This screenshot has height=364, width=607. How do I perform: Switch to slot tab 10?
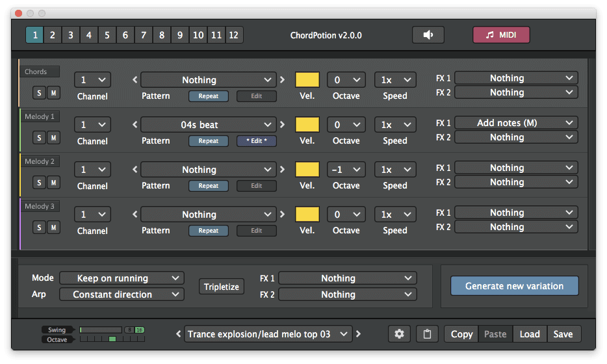tap(198, 35)
